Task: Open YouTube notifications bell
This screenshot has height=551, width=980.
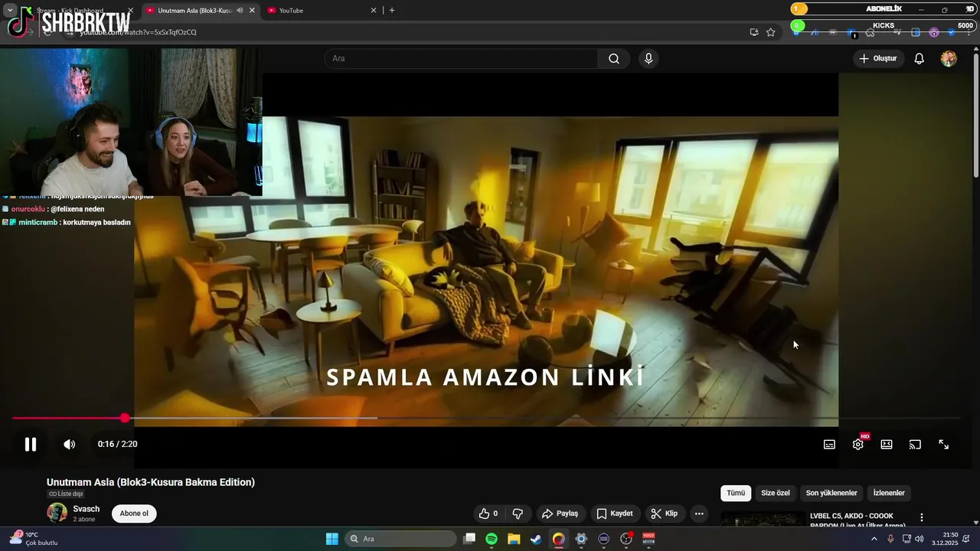Action: pos(920,59)
